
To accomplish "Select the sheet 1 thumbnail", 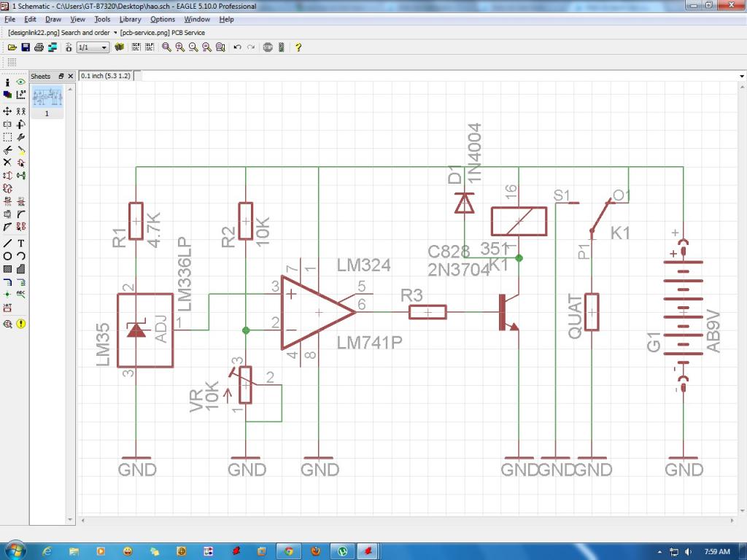I will 47,97.
